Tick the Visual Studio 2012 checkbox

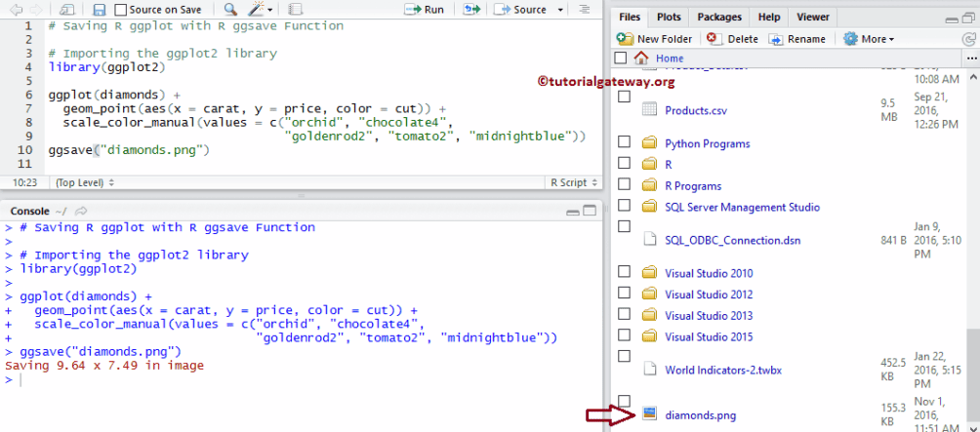pos(624,293)
